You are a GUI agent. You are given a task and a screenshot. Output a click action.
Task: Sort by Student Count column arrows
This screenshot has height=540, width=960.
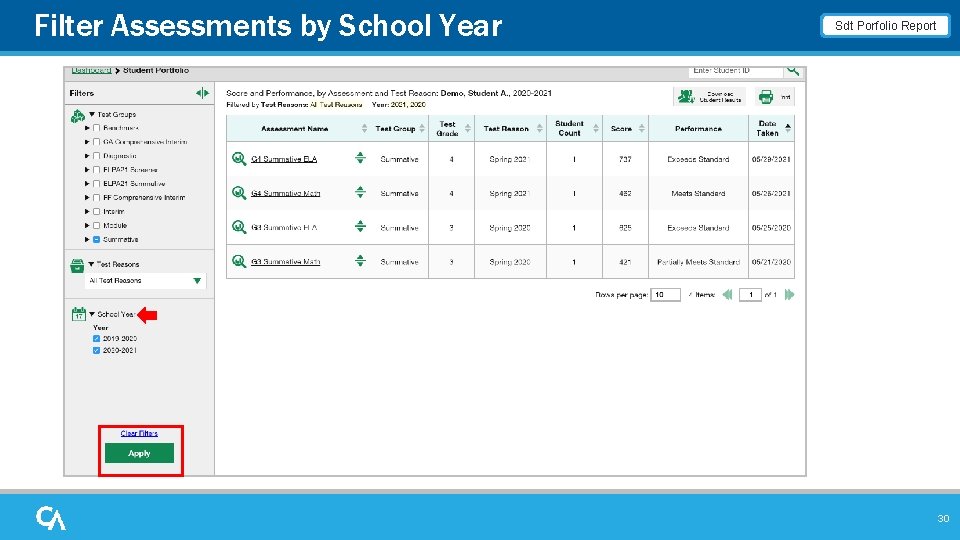[596, 128]
